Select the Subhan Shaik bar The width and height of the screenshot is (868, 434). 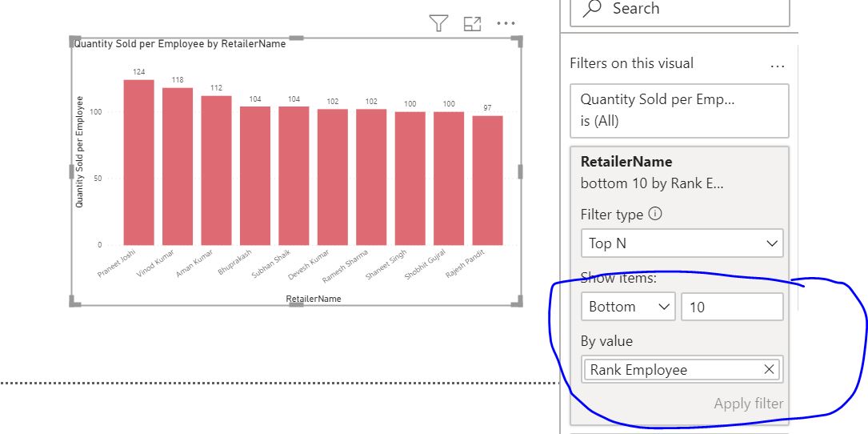coord(294,175)
